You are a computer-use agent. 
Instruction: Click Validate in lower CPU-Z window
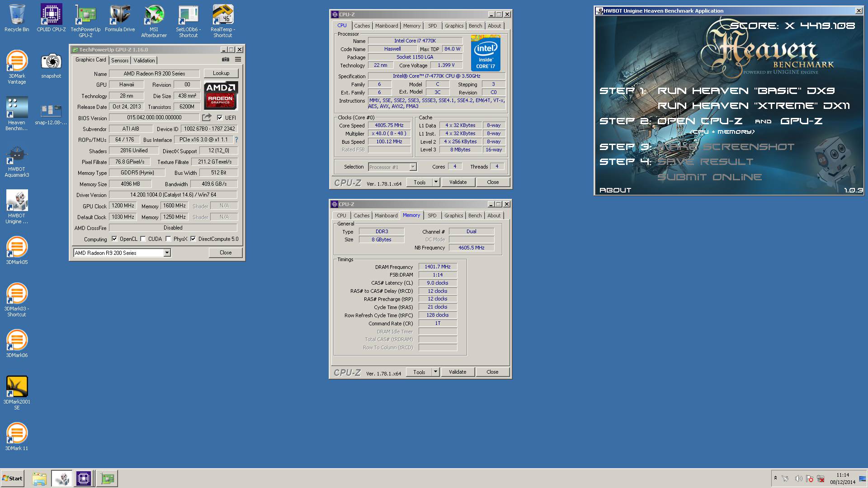[458, 372]
